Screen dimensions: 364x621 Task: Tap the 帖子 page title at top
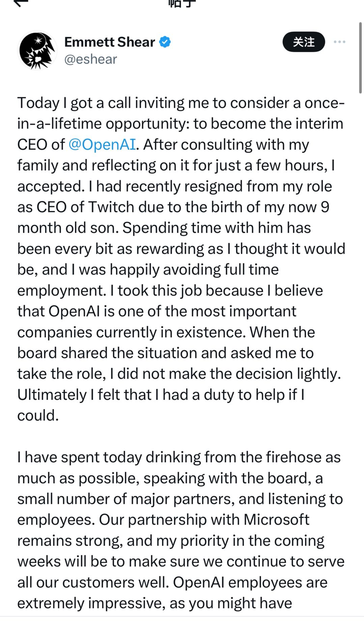[182, 3]
